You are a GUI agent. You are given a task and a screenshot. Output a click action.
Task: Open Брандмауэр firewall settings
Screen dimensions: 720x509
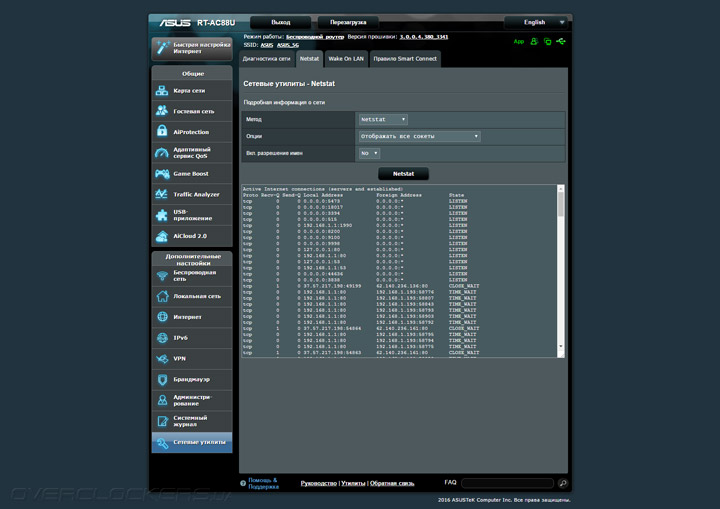191,380
